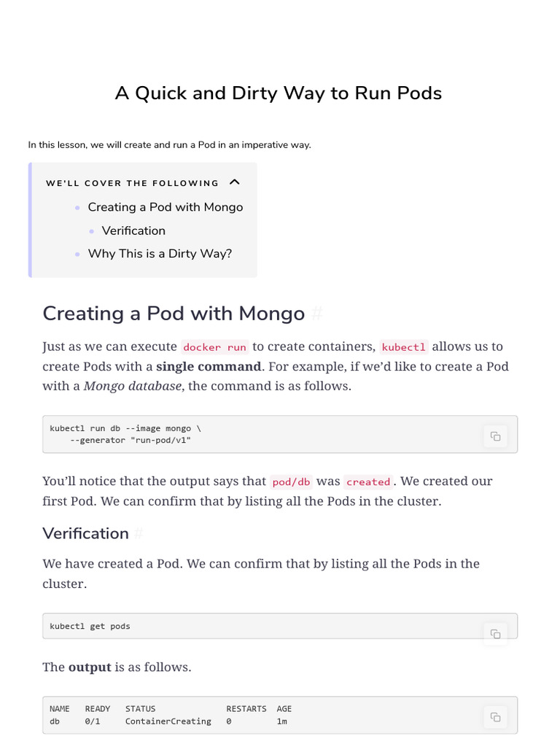Click the page title "A Quick and Dirty Way to Run Pods"
This screenshot has width=560, height=747.
pos(279,93)
